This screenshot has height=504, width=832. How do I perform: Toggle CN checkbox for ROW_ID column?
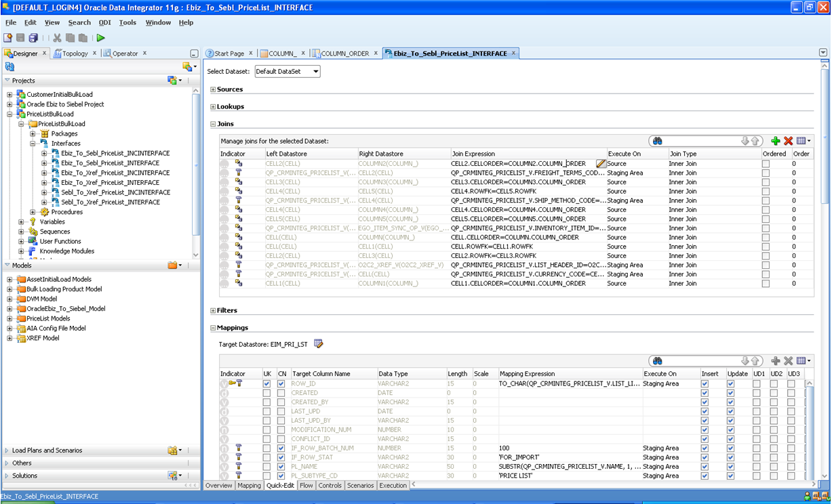click(x=281, y=384)
